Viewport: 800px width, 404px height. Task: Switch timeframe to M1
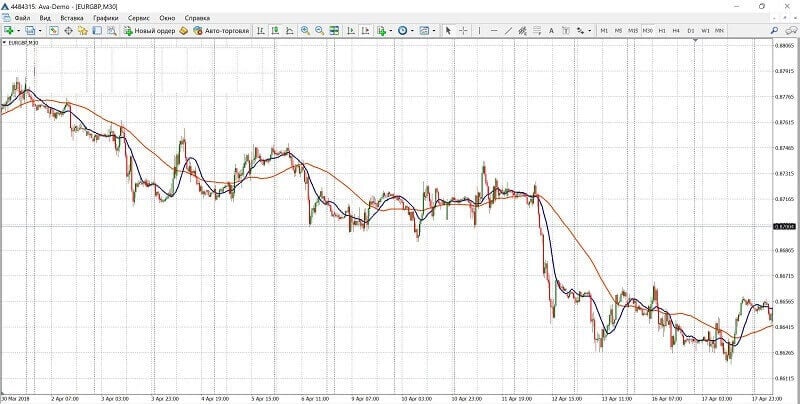click(604, 31)
